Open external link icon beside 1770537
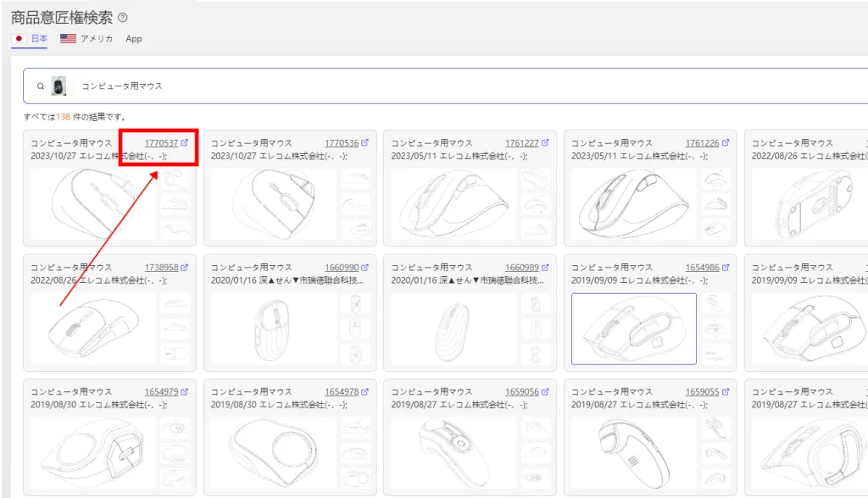Viewport: 868px width, 498px height. tap(184, 143)
